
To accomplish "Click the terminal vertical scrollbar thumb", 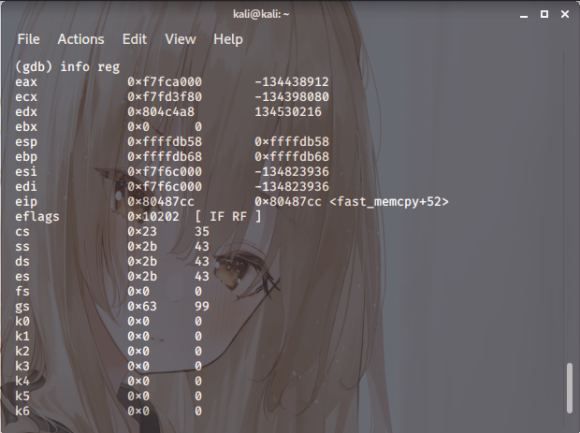I will 570,388.
